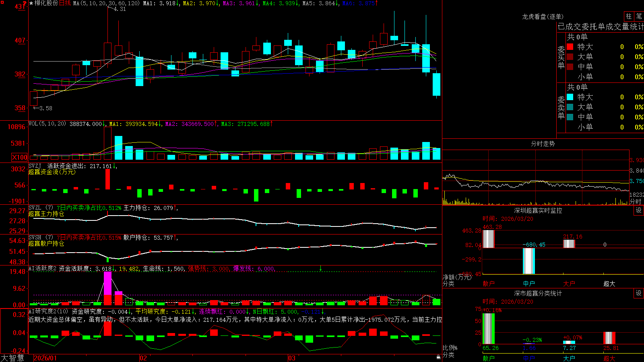Click the tallest red volume bar
Viewport: 644px width, 362px height.
tap(107, 144)
